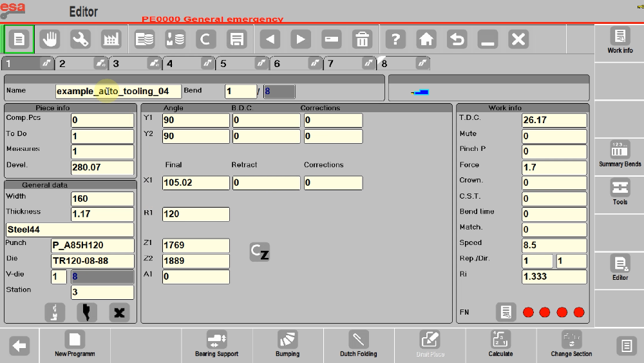644x363 pixels.
Task: Click Bumping button
Action: point(287,344)
